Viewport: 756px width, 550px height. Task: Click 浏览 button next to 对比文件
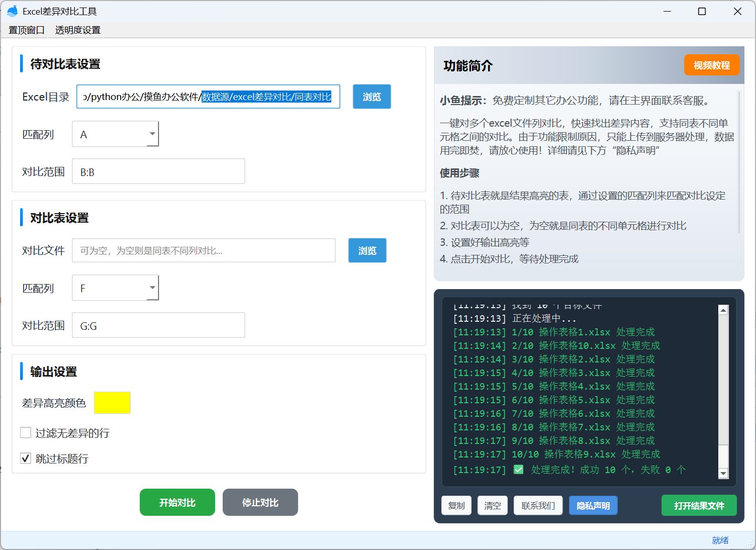pyautogui.click(x=367, y=250)
